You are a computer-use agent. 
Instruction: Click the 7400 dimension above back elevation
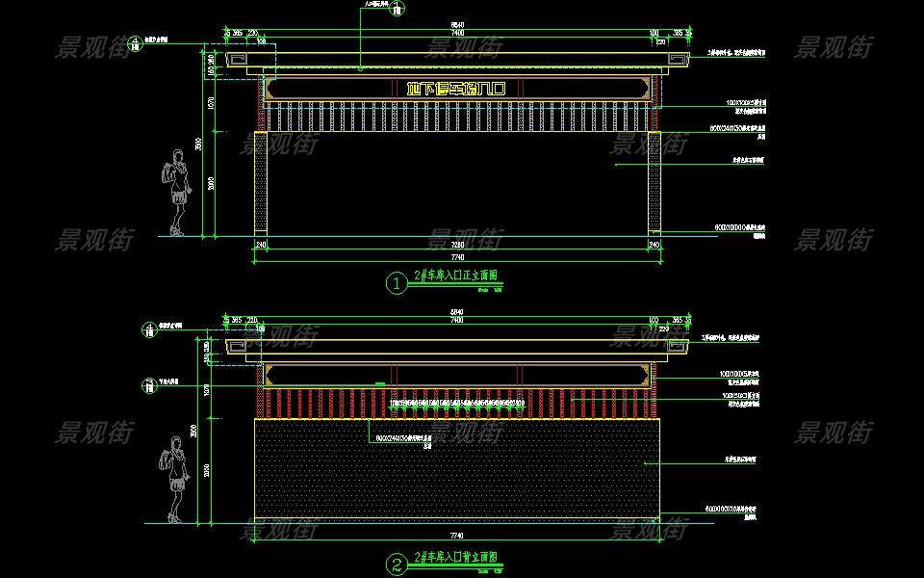[x=457, y=320]
